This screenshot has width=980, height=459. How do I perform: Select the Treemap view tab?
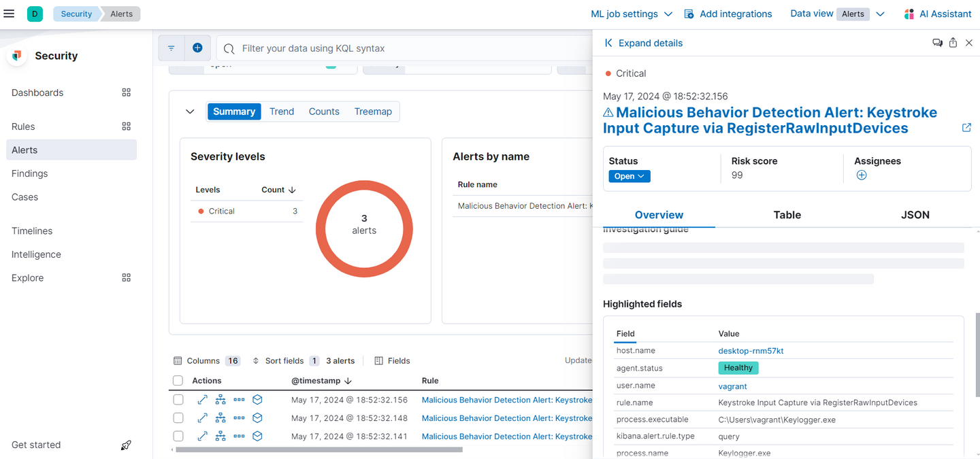[373, 112]
